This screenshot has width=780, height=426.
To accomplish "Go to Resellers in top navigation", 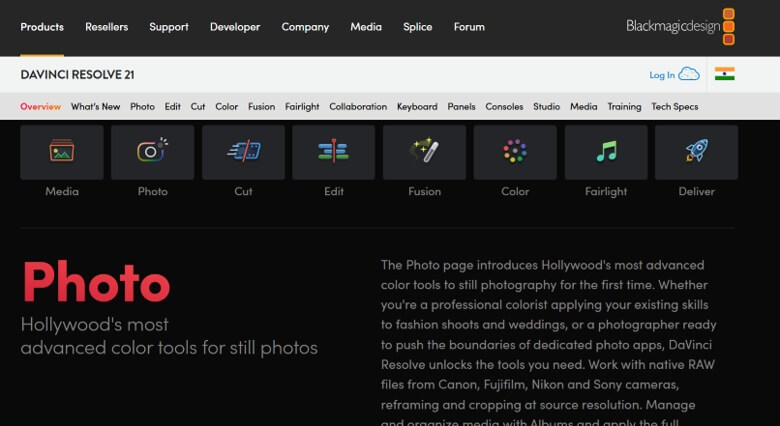I will click(106, 27).
